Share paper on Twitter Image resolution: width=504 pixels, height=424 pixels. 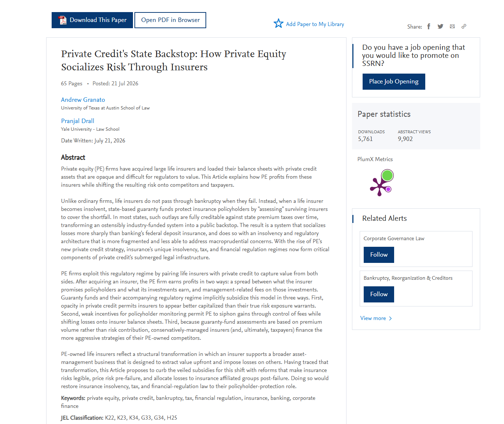tap(440, 26)
